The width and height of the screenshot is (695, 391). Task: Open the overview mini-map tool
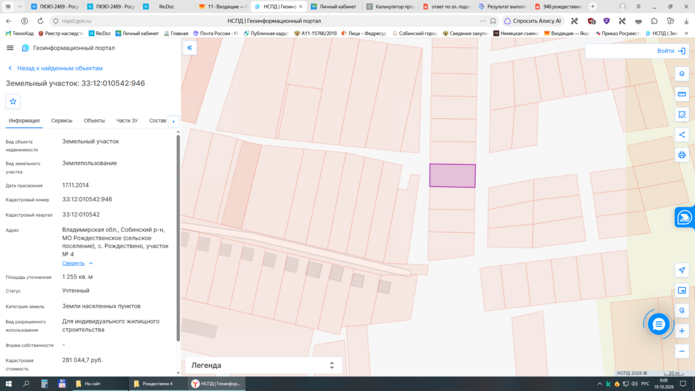682,290
